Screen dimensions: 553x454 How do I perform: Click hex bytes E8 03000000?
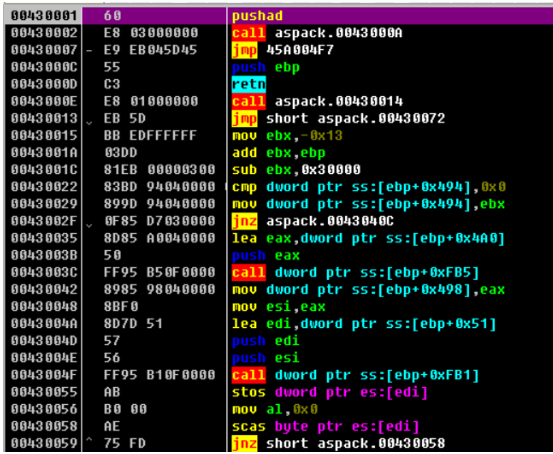tap(151, 33)
